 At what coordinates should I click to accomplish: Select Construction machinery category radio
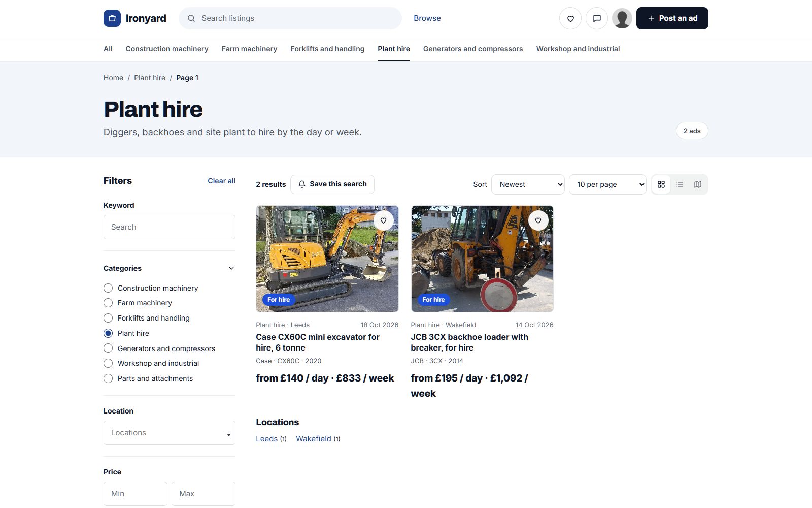108,288
